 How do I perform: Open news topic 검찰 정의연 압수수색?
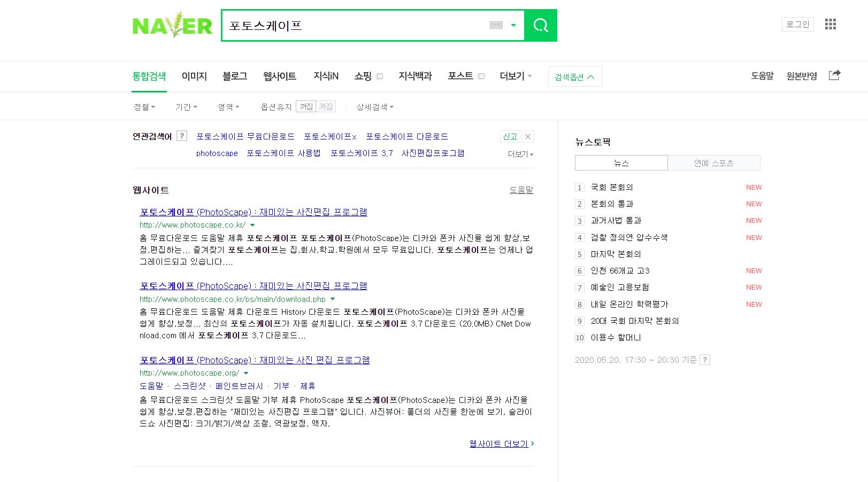pos(629,237)
